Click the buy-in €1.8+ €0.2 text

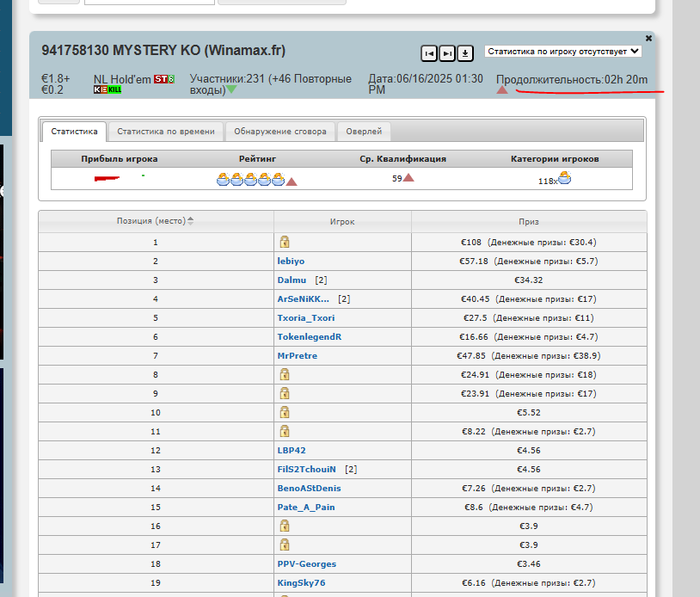pos(56,84)
